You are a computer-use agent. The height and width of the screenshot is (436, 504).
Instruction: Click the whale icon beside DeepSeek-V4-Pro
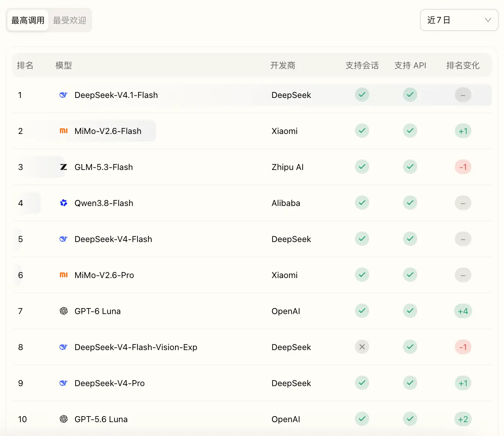(63, 383)
